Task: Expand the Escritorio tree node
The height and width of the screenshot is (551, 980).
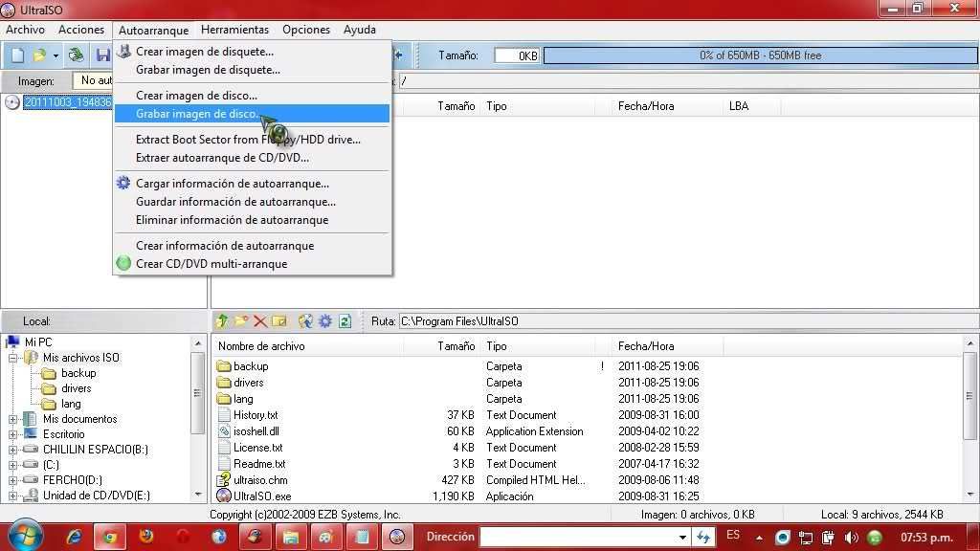Action: coord(12,434)
